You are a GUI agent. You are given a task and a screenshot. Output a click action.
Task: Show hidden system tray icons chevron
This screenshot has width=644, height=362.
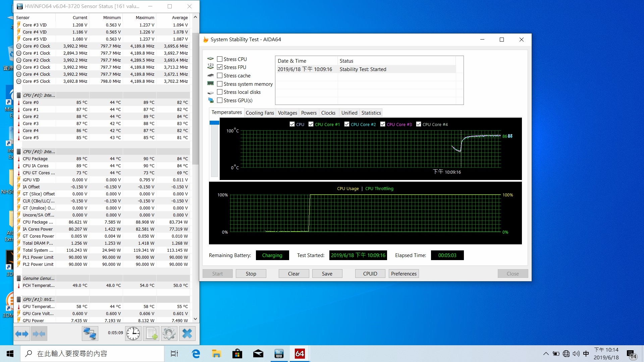click(x=546, y=354)
